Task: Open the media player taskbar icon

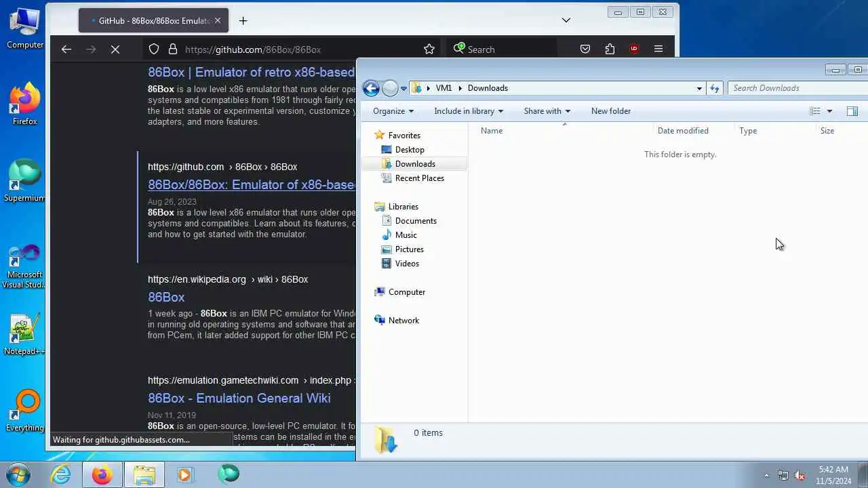Action: [x=185, y=474]
